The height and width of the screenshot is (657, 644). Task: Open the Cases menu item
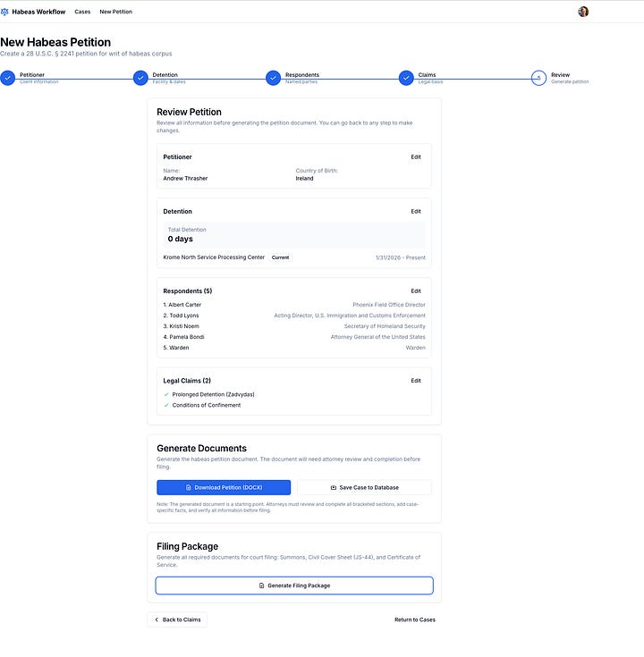82,12
